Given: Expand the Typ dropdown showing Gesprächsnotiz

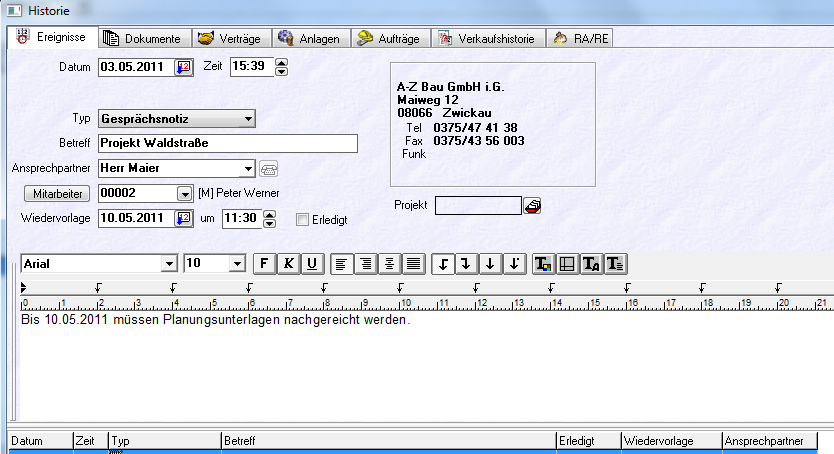Looking at the screenshot, I should coord(247,119).
